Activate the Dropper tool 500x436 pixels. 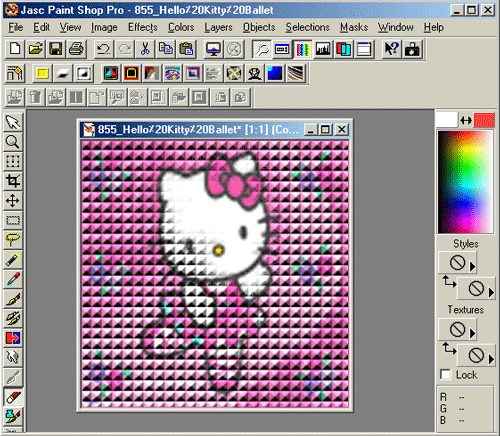coord(13,279)
